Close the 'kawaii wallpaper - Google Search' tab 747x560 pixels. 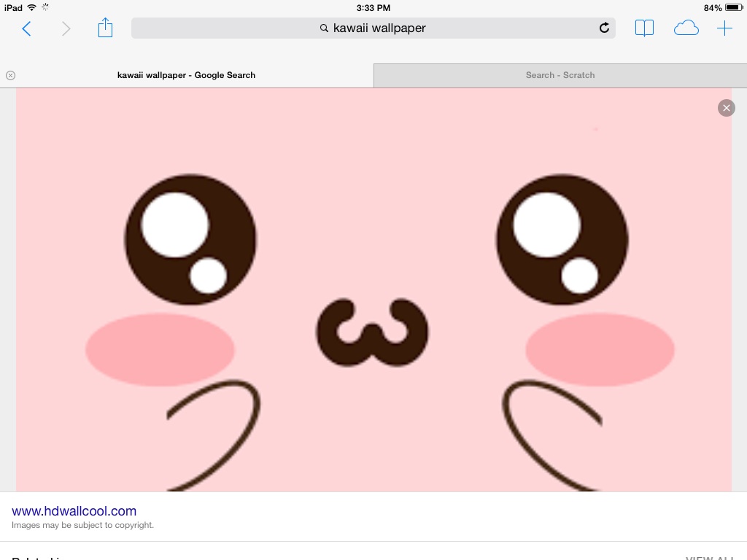click(10, 75)
